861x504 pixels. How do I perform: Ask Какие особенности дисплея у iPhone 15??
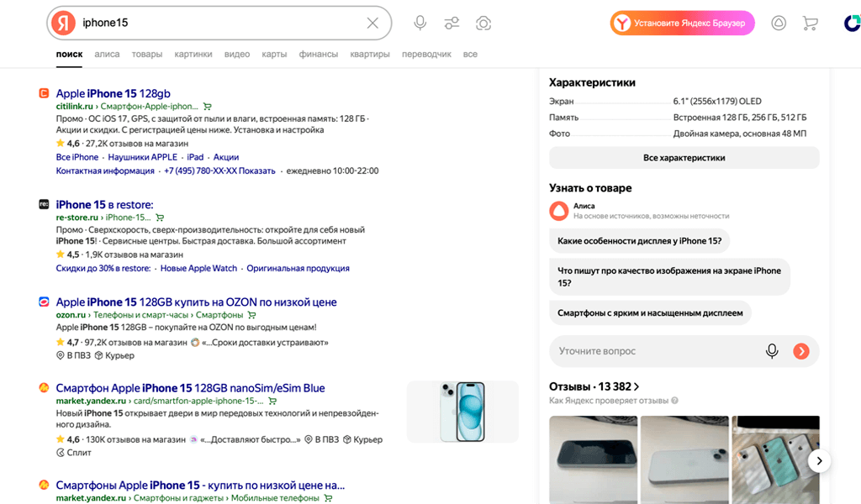pos(639,241)
